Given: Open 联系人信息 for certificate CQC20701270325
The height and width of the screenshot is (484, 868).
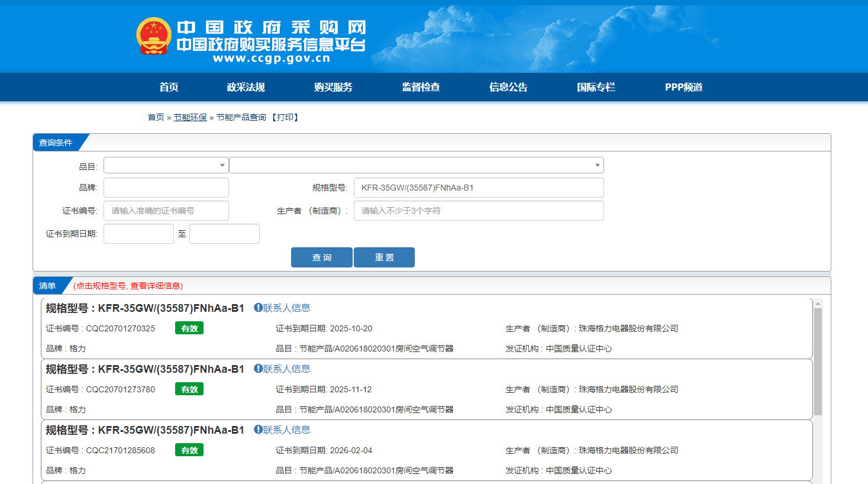Looking at the screenshot, I should click(286, 308).
